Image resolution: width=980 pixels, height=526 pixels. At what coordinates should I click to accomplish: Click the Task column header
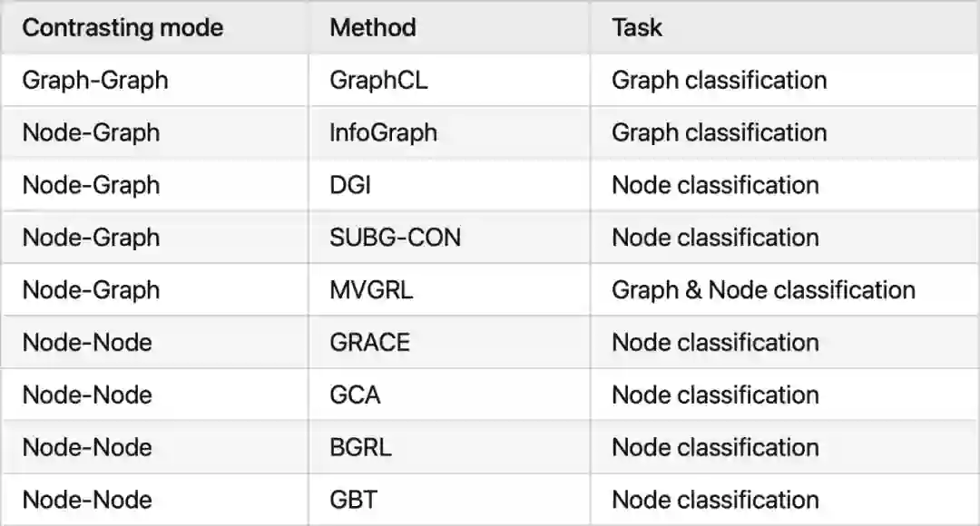point(637,27)
